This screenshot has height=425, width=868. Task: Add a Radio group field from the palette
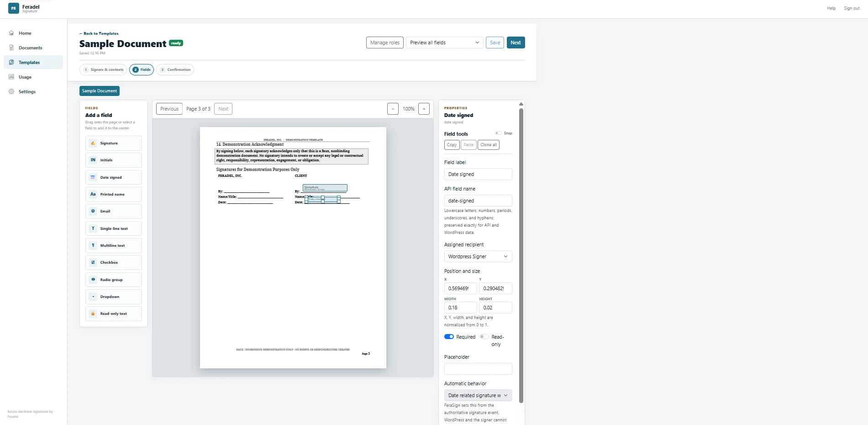(113, 280)
